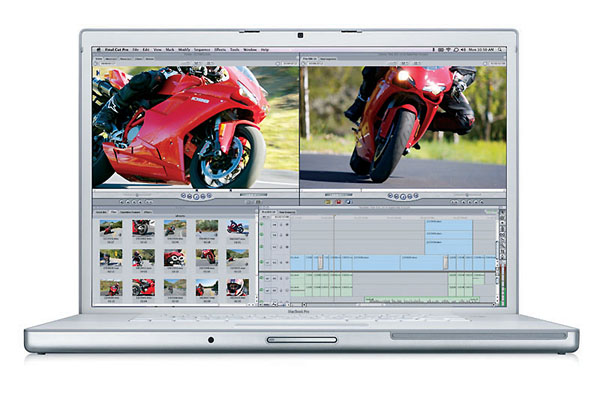This screenshot has width=600, height=396.
Task: Select helmet close-up clip thumbnail in Browser
Action: [x=238, y=287]
